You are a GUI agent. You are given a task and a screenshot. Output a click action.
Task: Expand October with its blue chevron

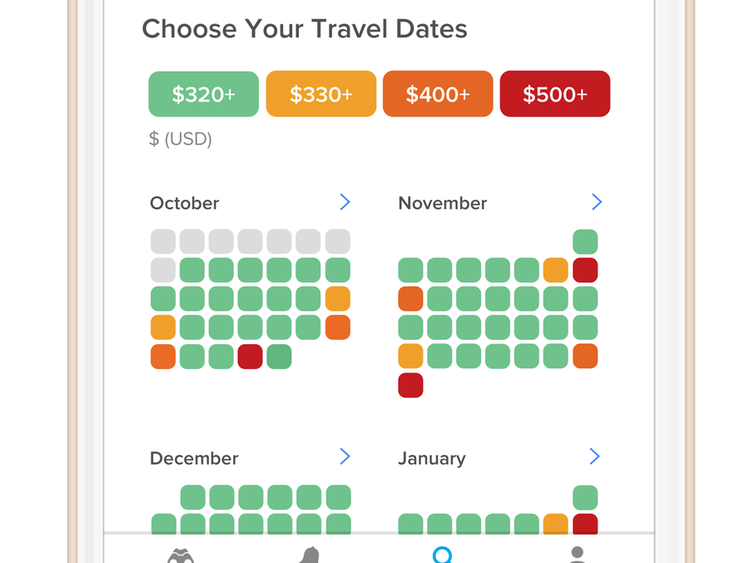pyautogui.click(x=345, y=202)
